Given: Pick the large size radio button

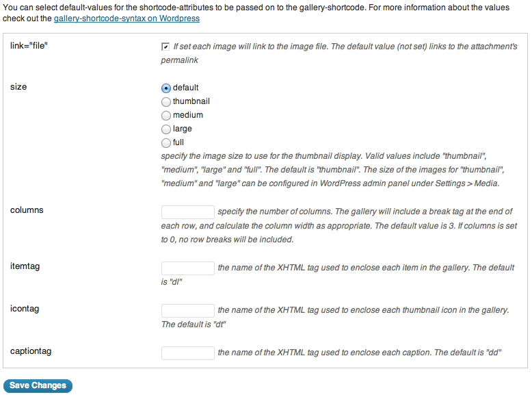Looking at the screenshot, I should coord(166,129).
